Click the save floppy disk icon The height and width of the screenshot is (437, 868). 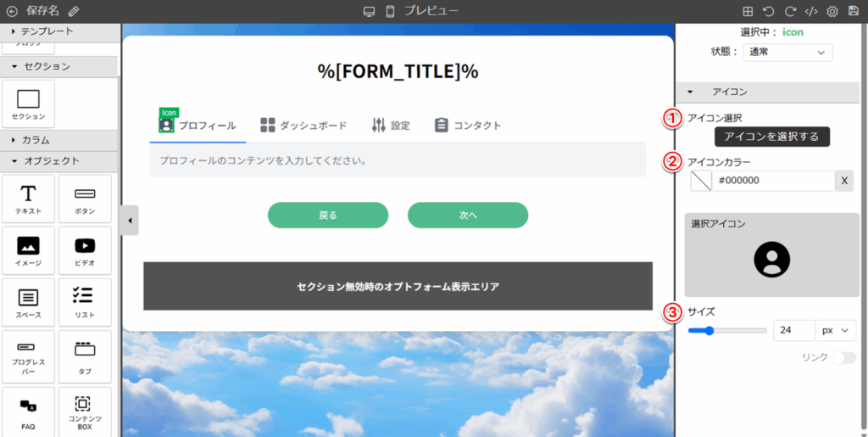point(854,12)
